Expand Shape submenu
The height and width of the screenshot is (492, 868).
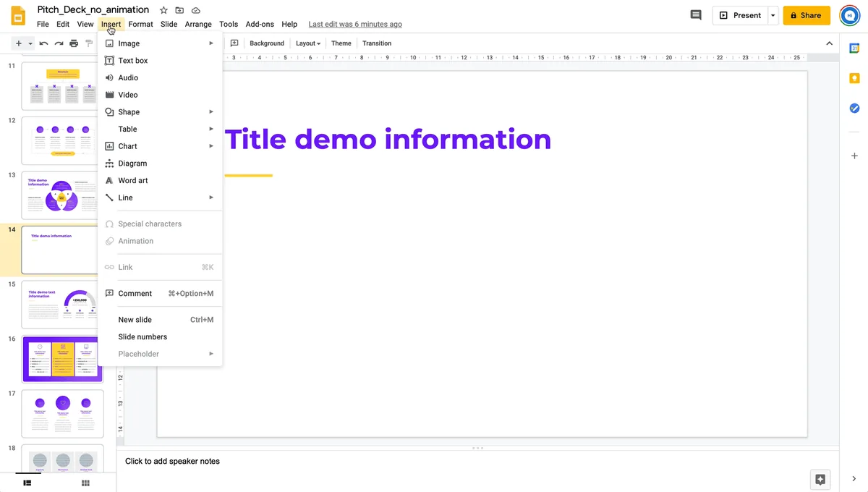coord(160,112)
